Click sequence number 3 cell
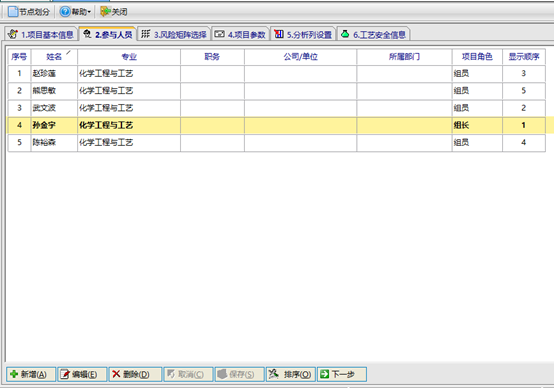This screenshot has height=388, width=554. point(19,108)
